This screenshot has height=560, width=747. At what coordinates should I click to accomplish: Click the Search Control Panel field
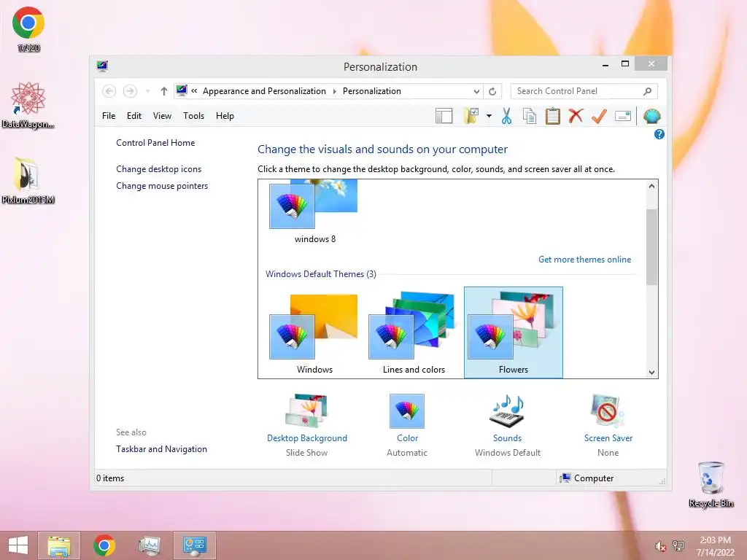584,91
